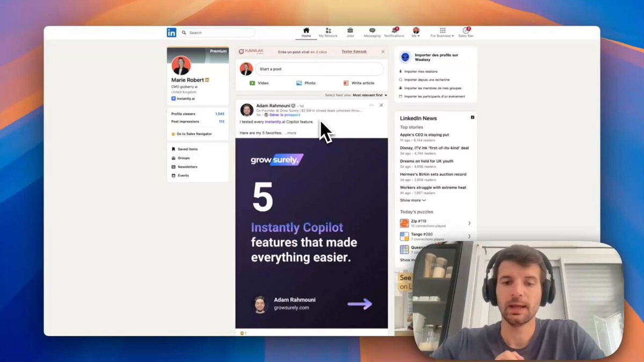Advance carousel with the purple arrow
The width and height of the screenshot is (644, 362).
coord(360,304)
